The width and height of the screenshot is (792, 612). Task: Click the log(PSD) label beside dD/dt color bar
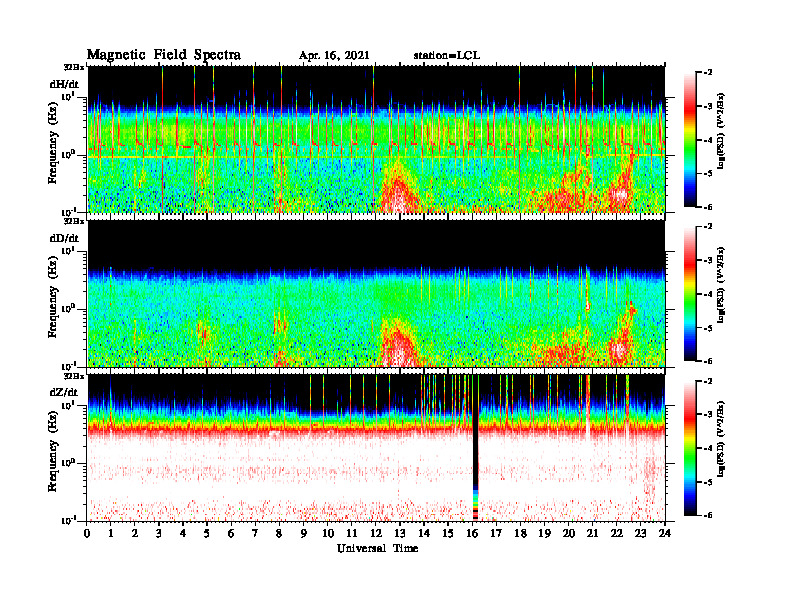(721, 285)
